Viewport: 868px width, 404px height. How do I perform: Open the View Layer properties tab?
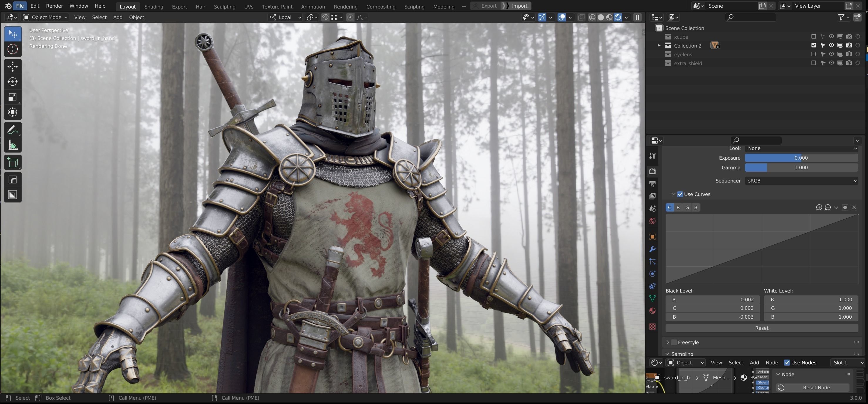[653, 196]
